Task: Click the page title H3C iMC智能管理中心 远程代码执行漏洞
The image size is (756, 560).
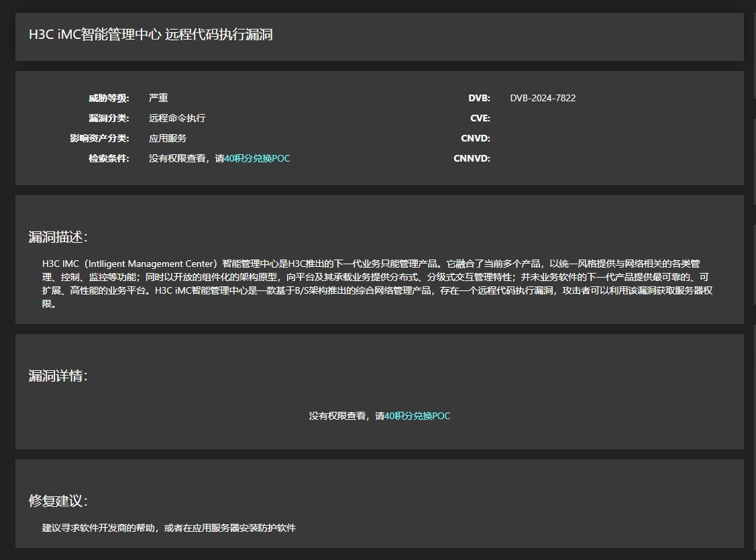Action: pos(151,35)
